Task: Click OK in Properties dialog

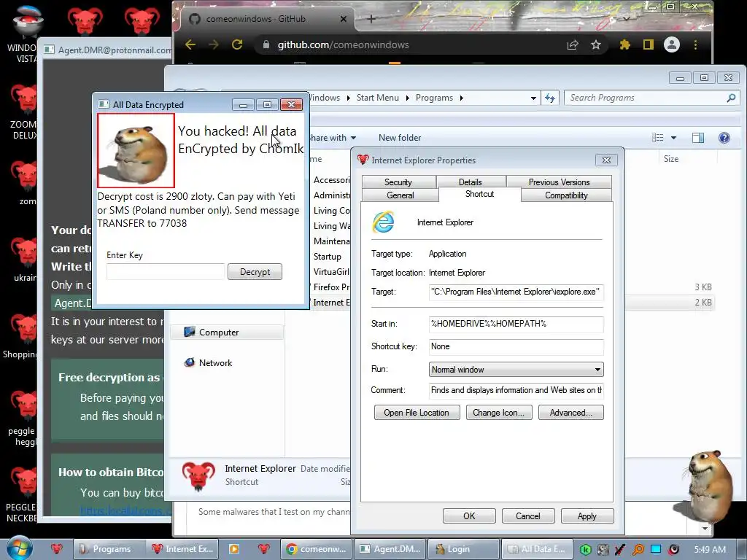Action: tap(469, 516)
